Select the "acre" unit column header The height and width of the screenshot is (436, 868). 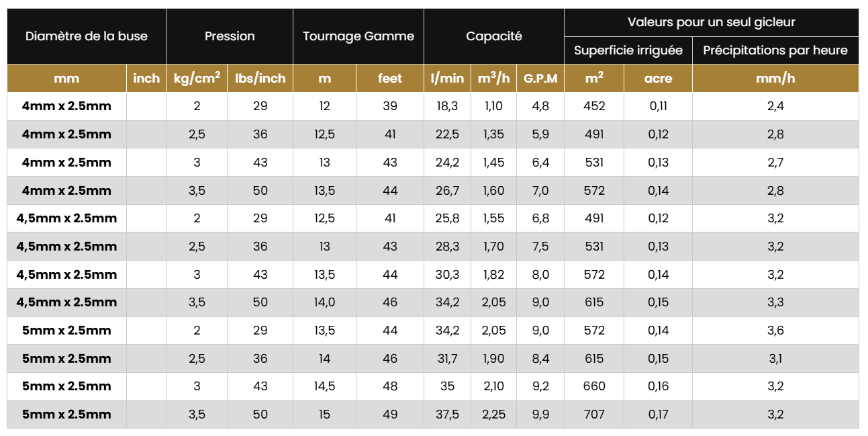[659, 79]
